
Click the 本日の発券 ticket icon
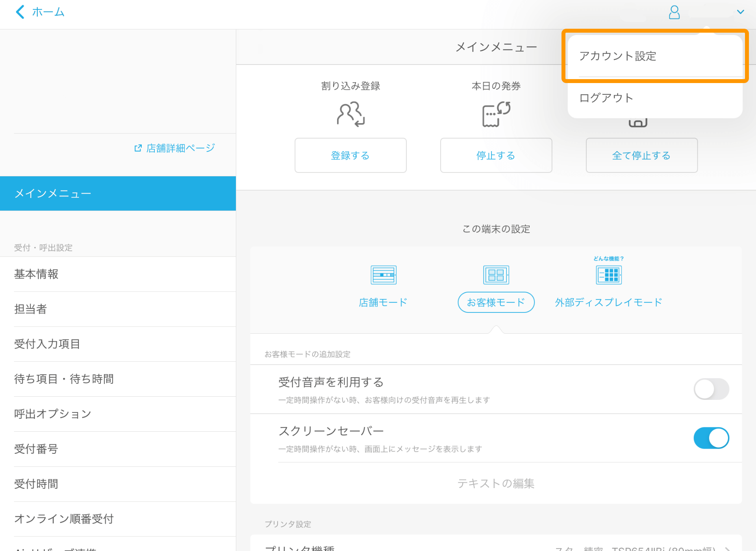coord(496,114)
